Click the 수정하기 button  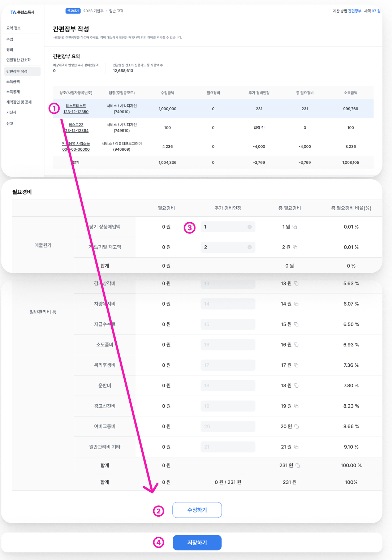pos(197,510)
